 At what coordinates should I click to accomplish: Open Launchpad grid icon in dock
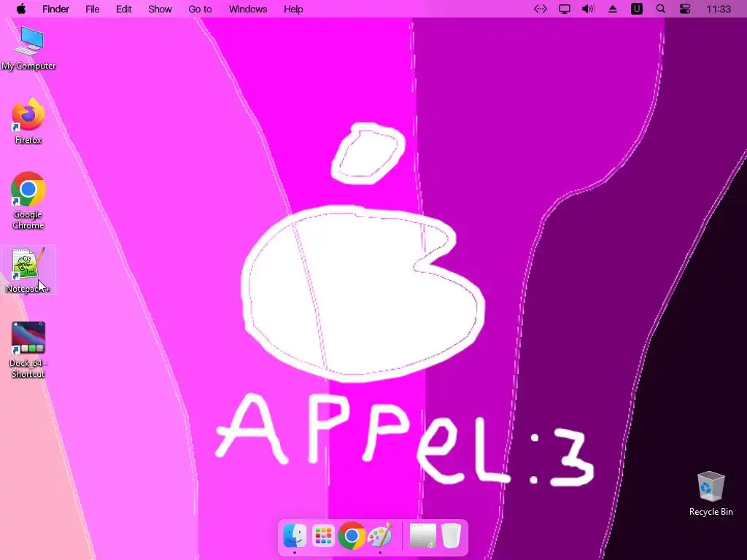(323, 536)
